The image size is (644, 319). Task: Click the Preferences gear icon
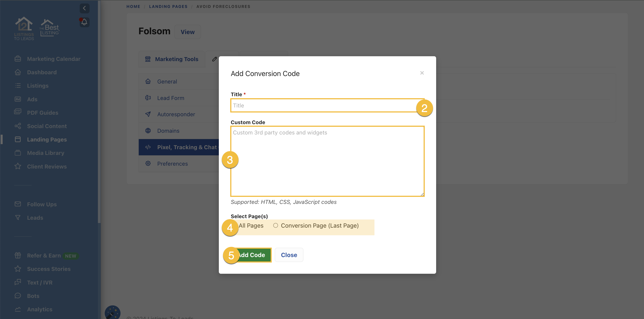[x=148, y=163]
